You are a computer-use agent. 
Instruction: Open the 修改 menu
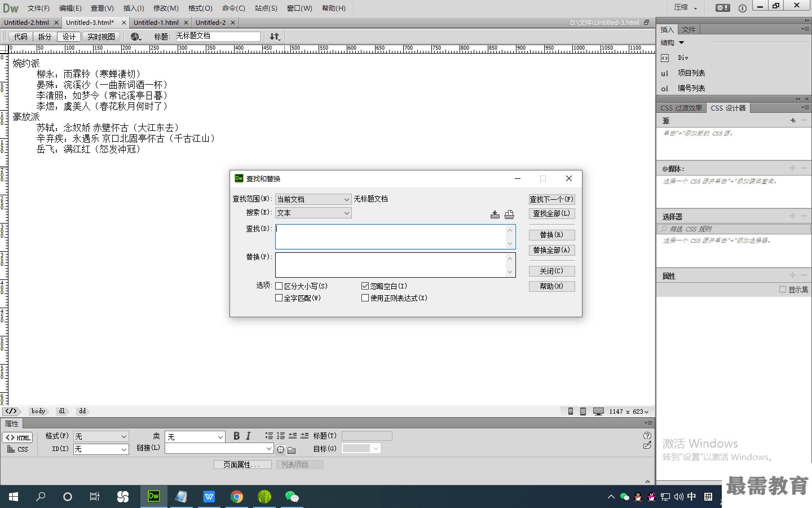coord(166,8)
